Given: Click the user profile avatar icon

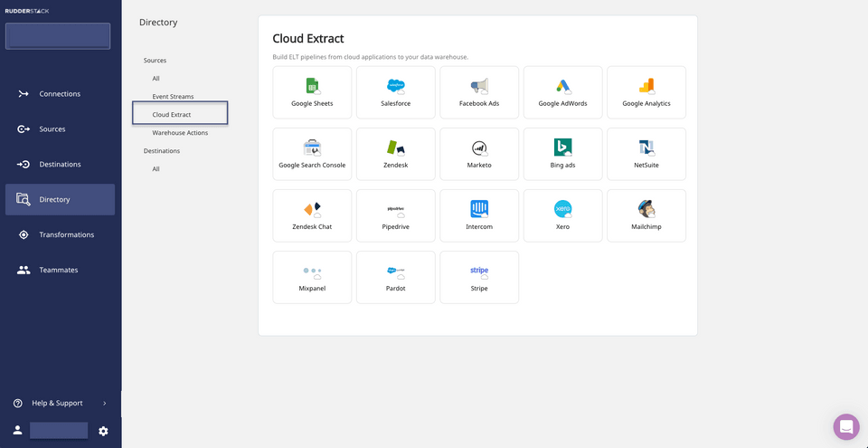Looking at the screenshot, I should (x=18, y=430).
